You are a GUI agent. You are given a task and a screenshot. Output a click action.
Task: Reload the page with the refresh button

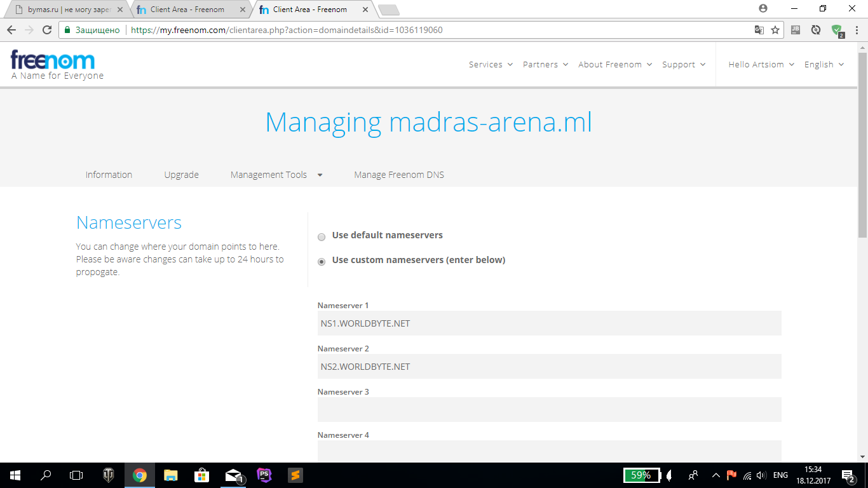pos(46,30)
